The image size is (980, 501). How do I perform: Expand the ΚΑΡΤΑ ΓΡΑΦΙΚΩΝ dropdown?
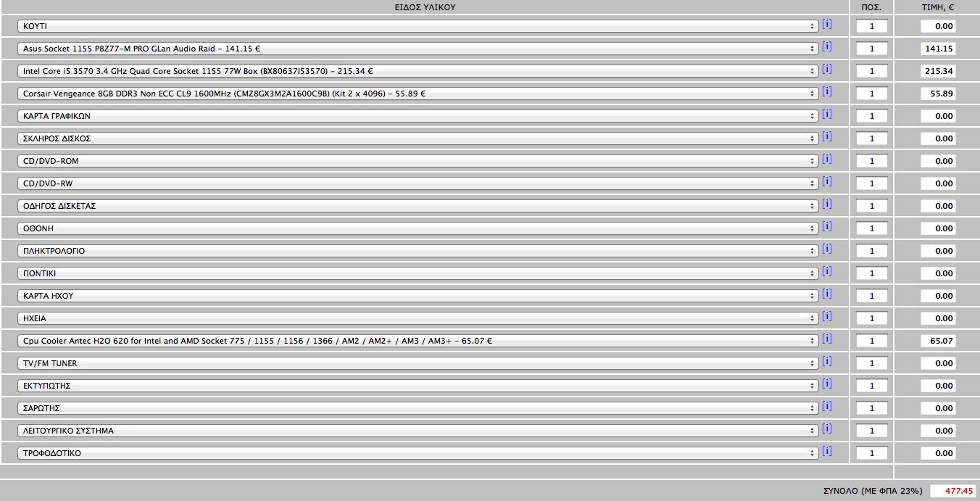tap(418, 116)
